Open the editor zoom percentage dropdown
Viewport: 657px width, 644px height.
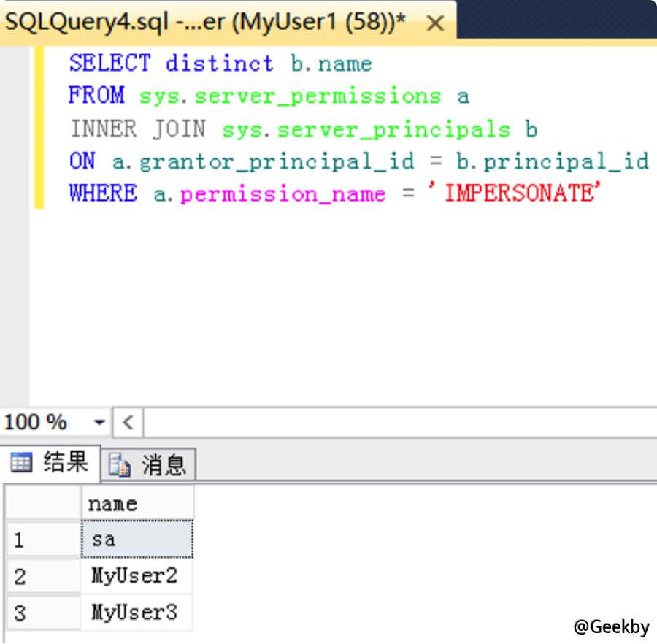99,422
